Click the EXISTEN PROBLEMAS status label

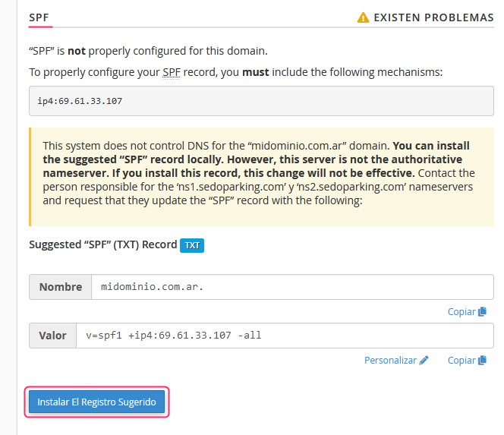point(433,17)
